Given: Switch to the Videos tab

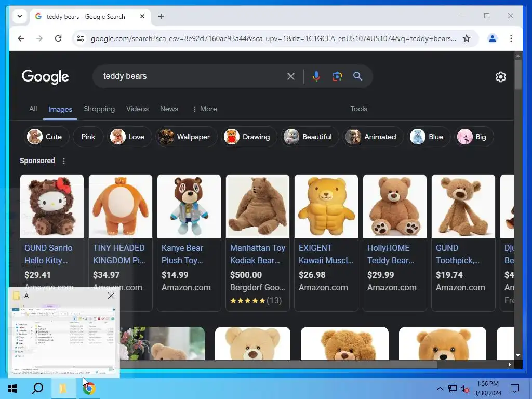Looking at the screenshot, I should [x=137, y=109].
